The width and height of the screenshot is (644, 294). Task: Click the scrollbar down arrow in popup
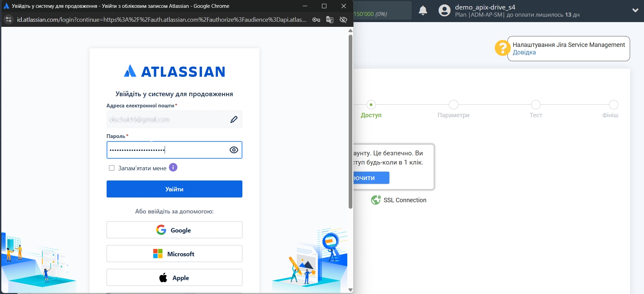(x=350, y=290)
